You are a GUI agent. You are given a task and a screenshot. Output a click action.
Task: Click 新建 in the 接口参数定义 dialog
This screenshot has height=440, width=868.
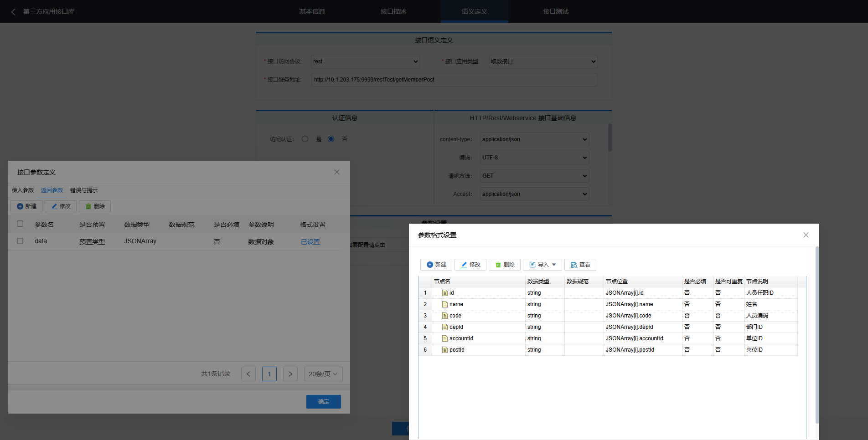[x=26, y=206]
